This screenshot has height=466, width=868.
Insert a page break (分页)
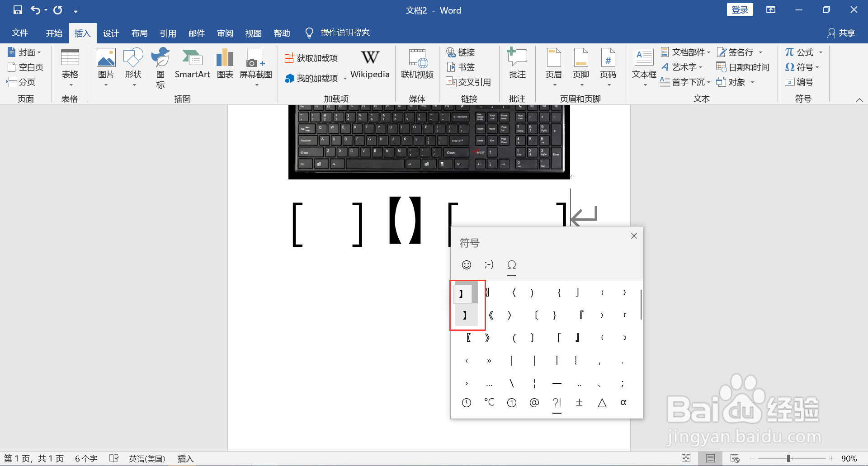[21, 82]
